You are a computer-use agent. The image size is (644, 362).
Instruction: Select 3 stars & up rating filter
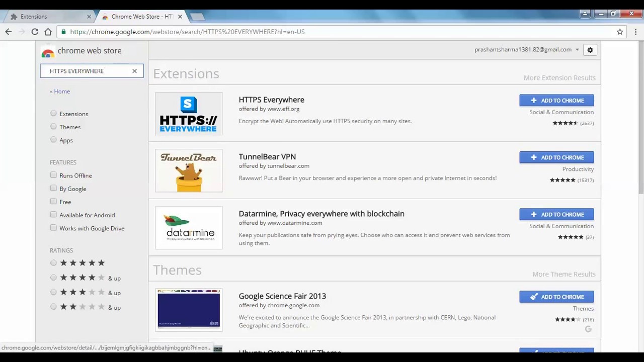(53, 292)
